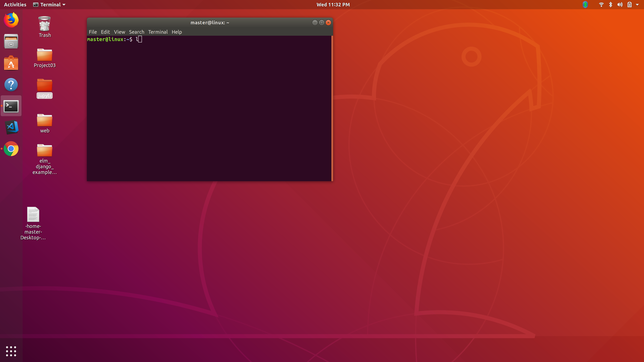This screenshot has height=362, width=644.
Task: Click the terminal prompt line master@linux:~$
Action: click(x=110, y=39)
